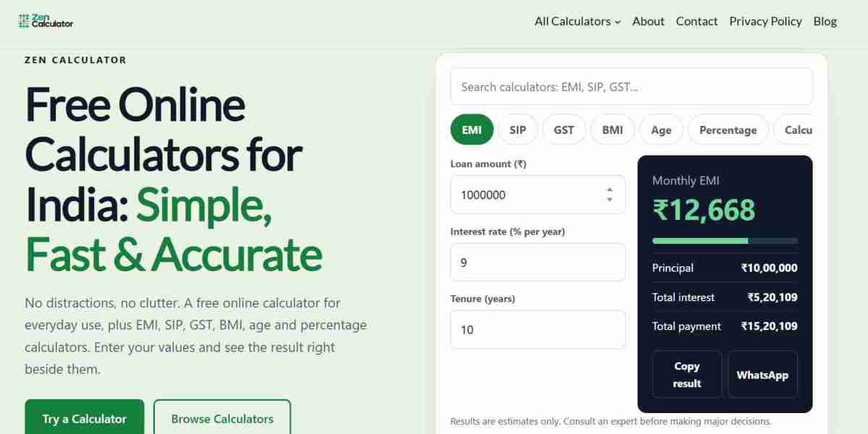Select the EMI calculator tab
Screen dimensions: 868x434
[x=472, y=129]
